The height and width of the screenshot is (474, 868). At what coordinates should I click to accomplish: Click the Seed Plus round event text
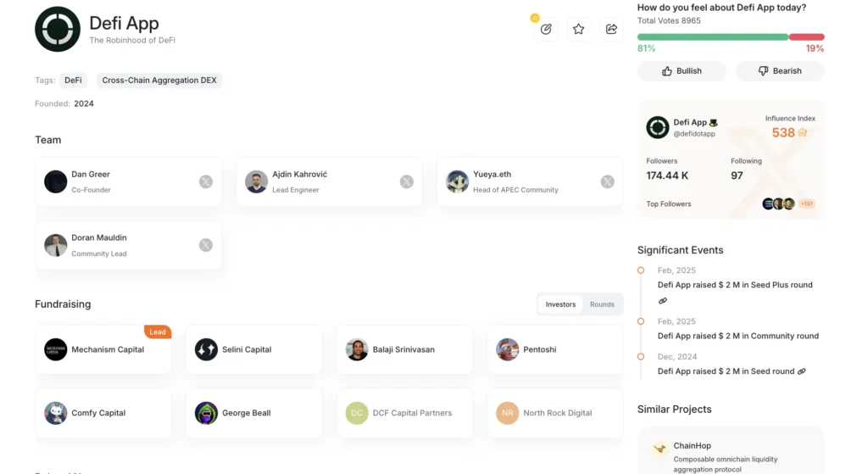(735, 285)
